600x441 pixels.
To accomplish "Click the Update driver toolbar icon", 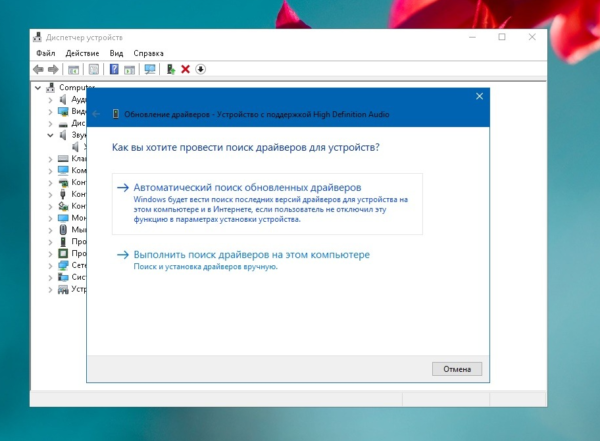I will click(171, 69).
